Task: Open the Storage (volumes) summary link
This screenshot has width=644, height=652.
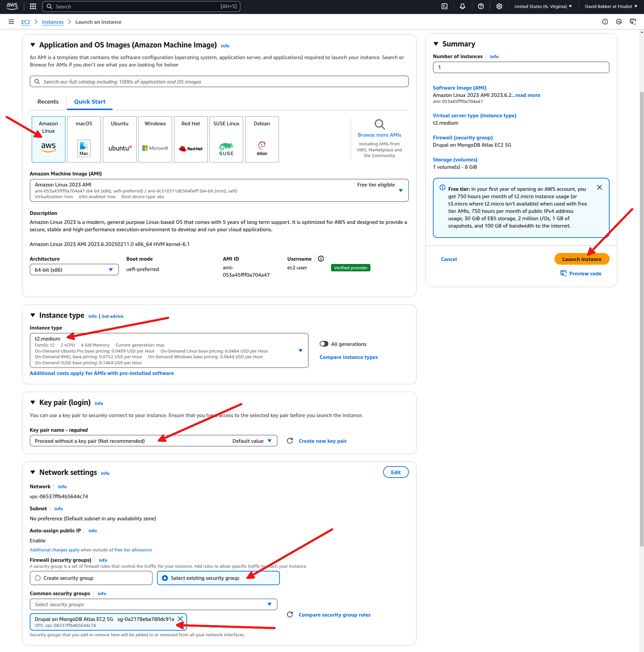Action: click(x=455, y=160)
